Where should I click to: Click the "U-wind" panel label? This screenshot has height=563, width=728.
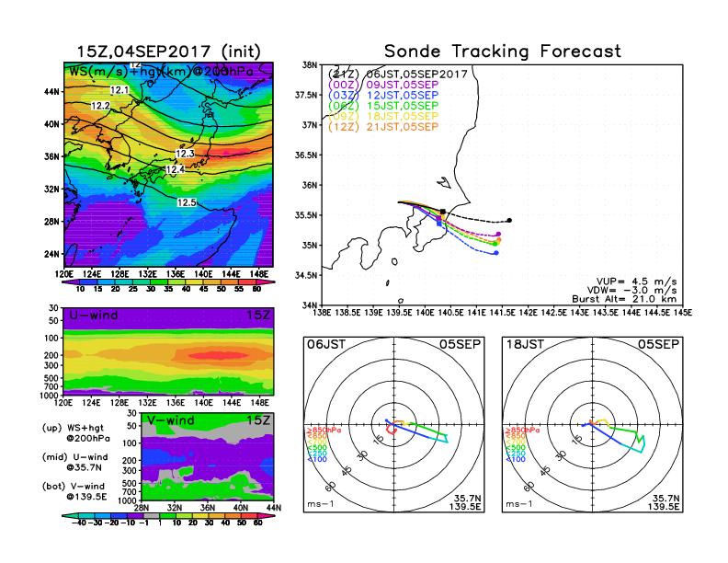pos(94,316)
